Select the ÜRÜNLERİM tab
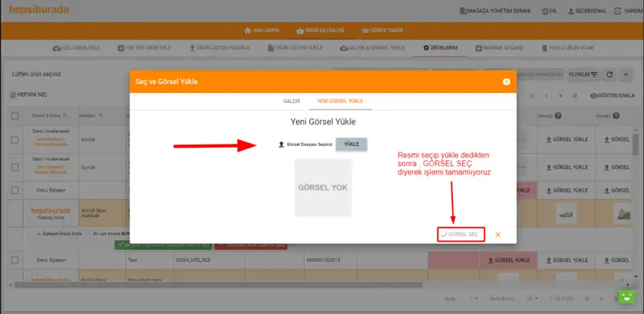Screen dimensions: 644x314 (440, 48)
